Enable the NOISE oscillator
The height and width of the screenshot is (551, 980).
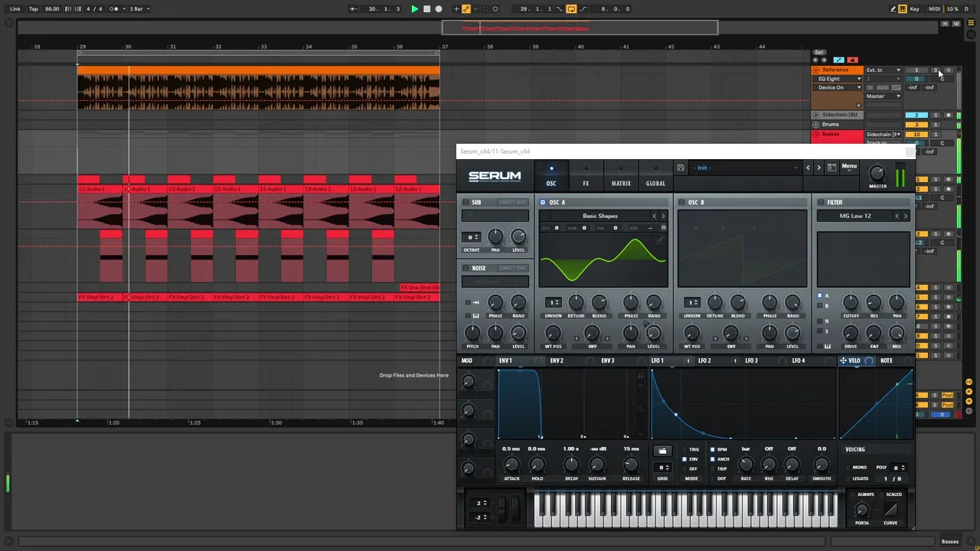coord(465,268)
